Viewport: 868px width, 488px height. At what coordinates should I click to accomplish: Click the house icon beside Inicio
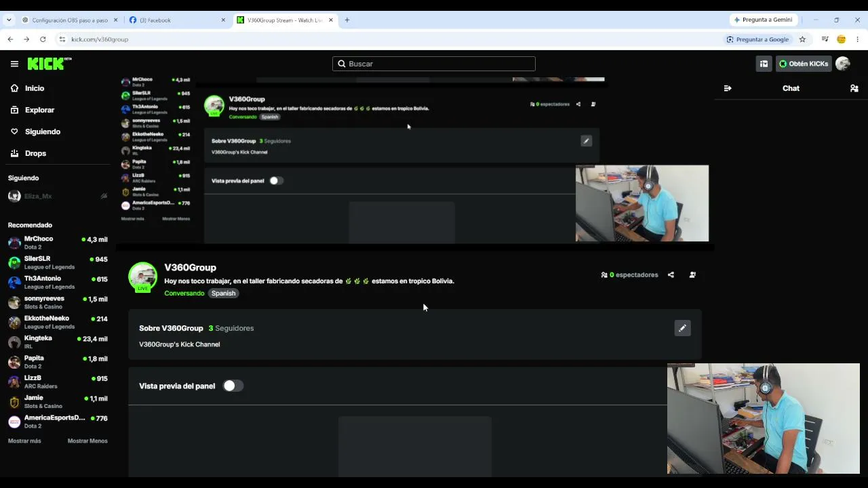[14, 88]
